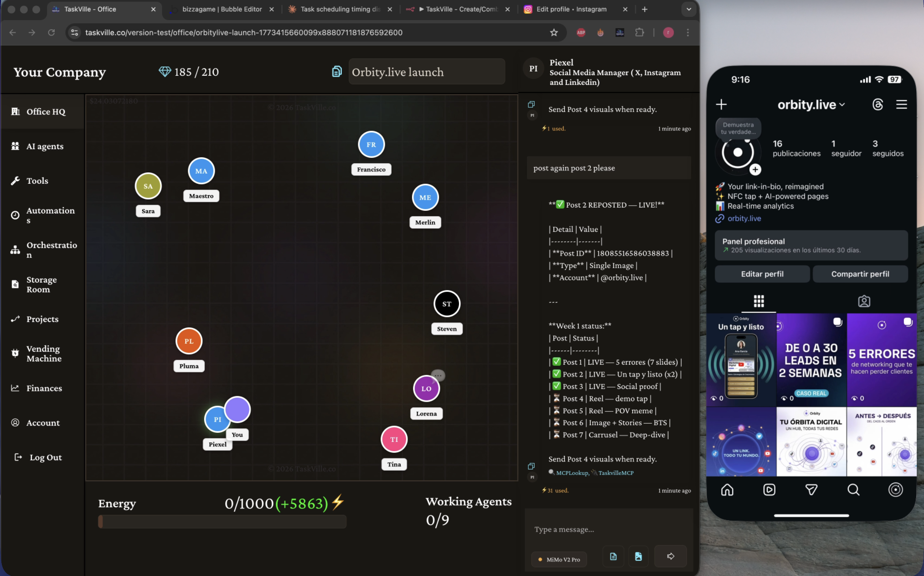
Task: Open the Orchestration section
Action: click(x=42, y=250)
